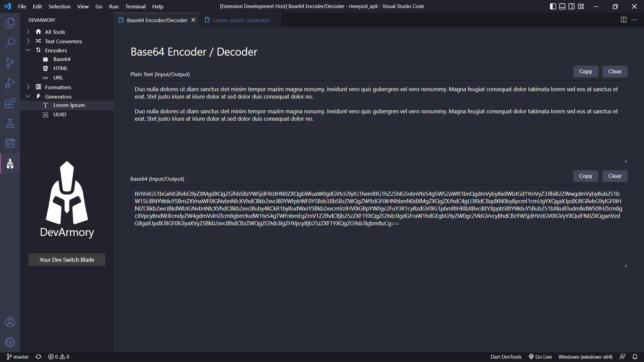Open errors and warnings count in status bar

(x=59, y=357)
